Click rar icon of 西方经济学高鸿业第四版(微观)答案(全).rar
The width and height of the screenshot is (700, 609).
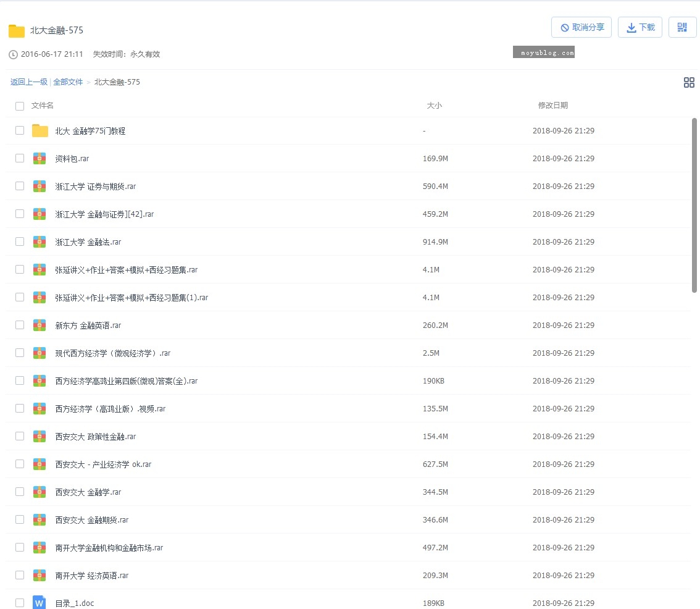[40, 380]
